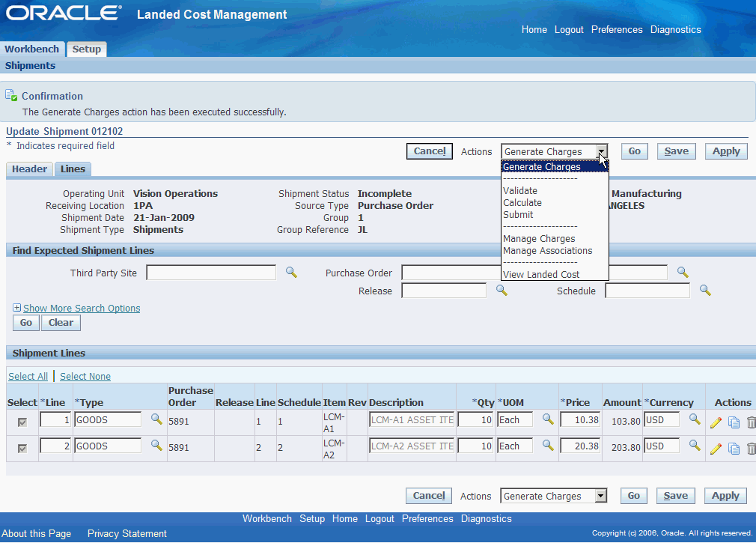Click Go in Find Expected Shipment Lines
This screenshot has height=543, width=756.
(26, 323)
